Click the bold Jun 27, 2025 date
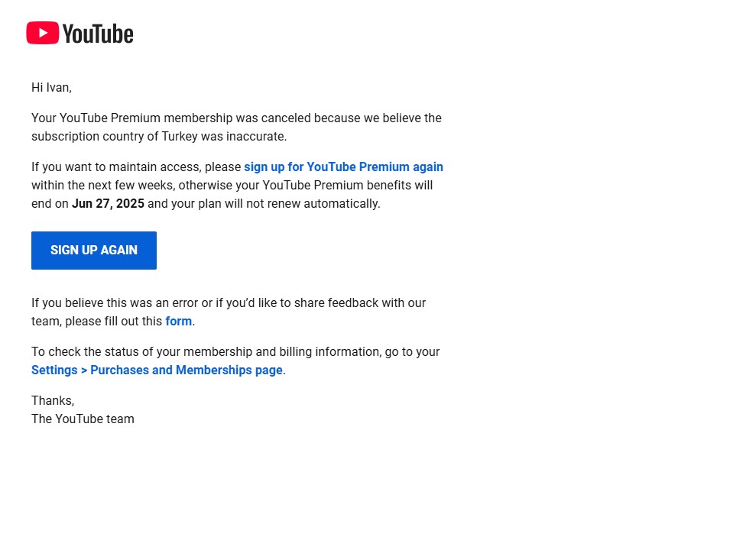This screenshot has width=756, height=553. click(108, 203)
